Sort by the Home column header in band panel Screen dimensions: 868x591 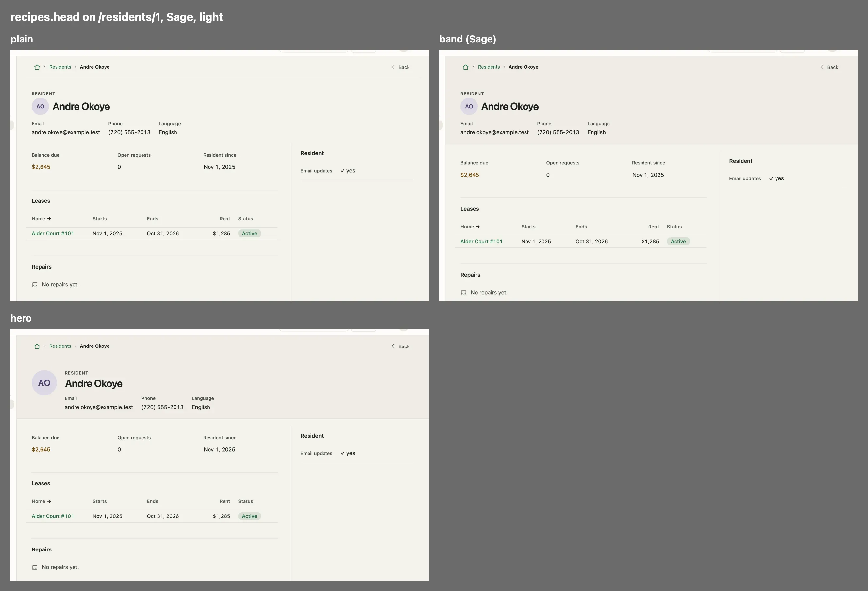pyautogui.click(x=470, y=227)
